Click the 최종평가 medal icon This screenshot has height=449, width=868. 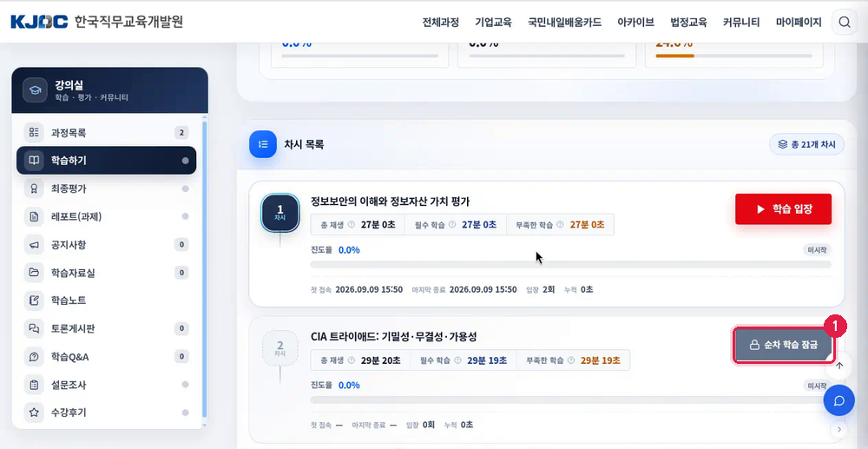pyautogui.click(x=34, y=188)
